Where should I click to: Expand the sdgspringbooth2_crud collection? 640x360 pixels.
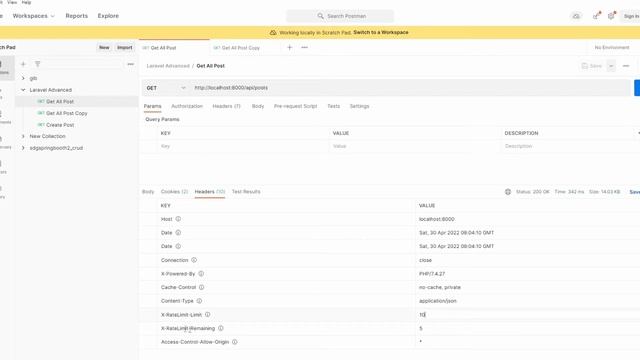[23, 148]
